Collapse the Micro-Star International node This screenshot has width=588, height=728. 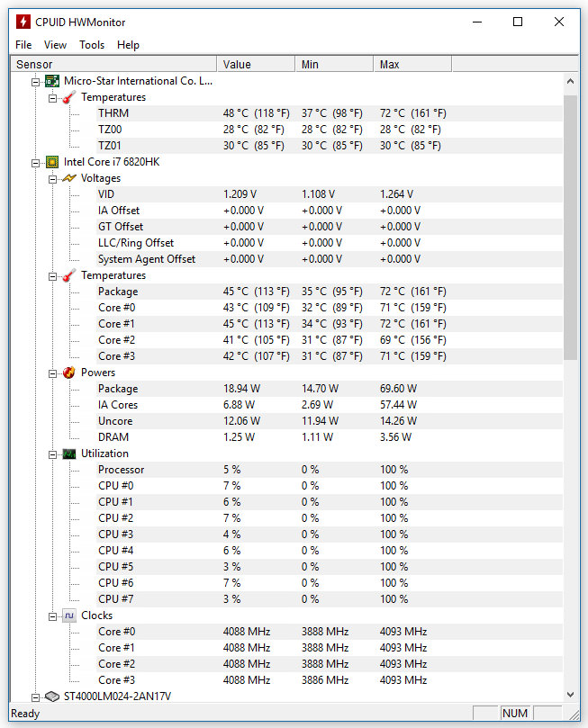tap(35, 82)
